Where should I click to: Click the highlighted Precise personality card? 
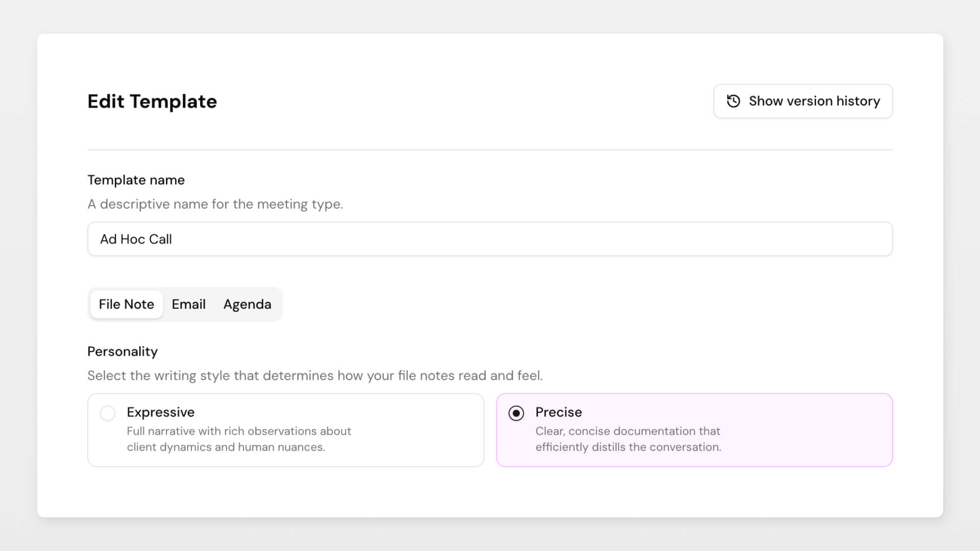[x=694, y=430]
